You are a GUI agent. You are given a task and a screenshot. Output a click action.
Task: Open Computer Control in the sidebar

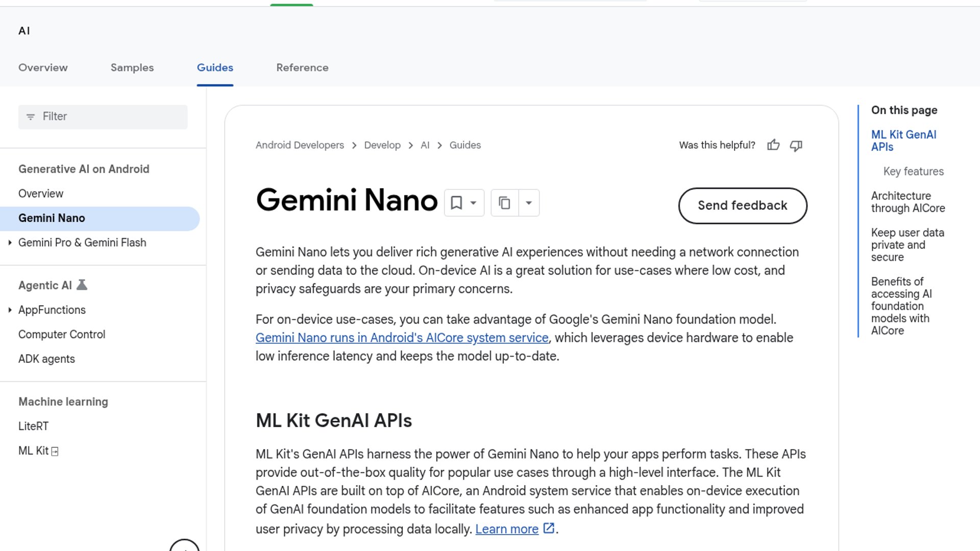click(x=62, y=335)
